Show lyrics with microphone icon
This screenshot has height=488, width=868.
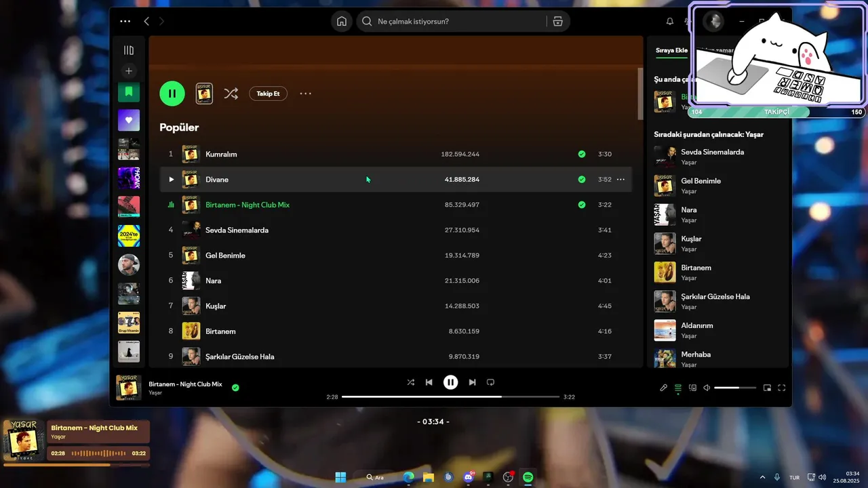pos(664,388)
